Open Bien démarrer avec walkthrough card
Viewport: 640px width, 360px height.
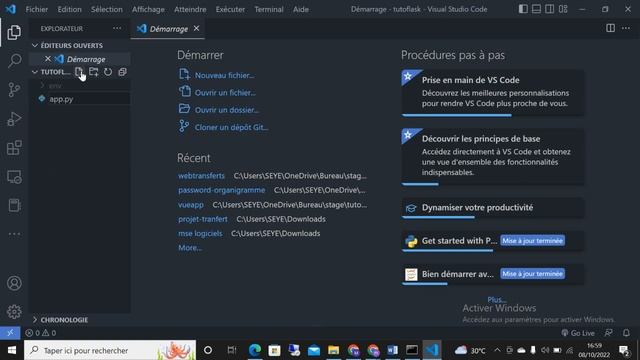tap(492, 274)
